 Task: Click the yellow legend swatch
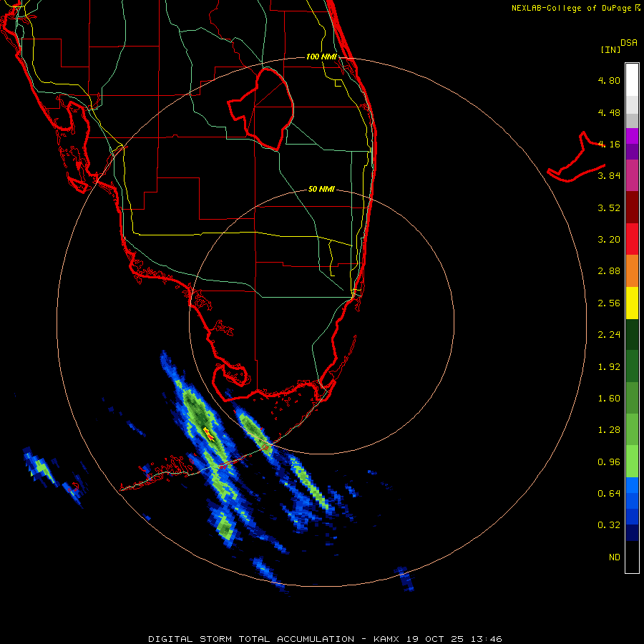(632, 303)
